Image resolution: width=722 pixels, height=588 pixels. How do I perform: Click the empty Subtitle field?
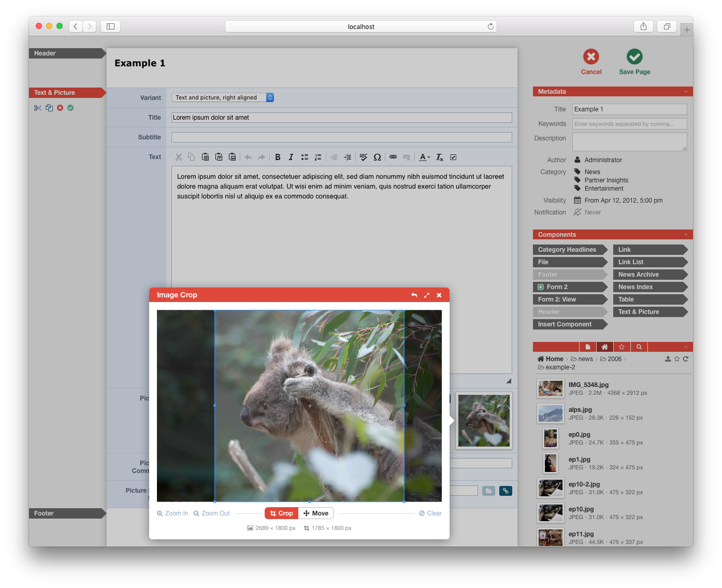[x=342, y=137]
